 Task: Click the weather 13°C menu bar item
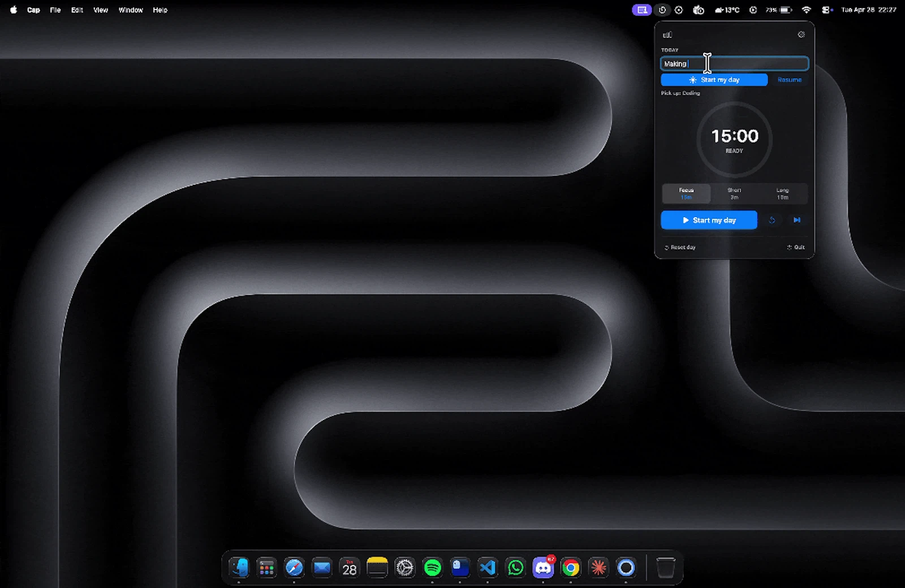point(727,10)
